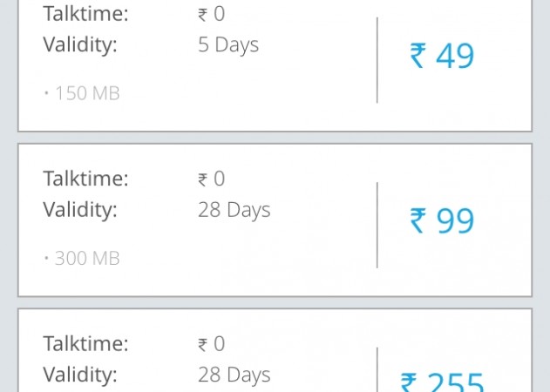This screenshot has width=550, height=392.
Task: Click 28 Days validity in ₹ 255 plan
Action: click(x=234, y=375)
